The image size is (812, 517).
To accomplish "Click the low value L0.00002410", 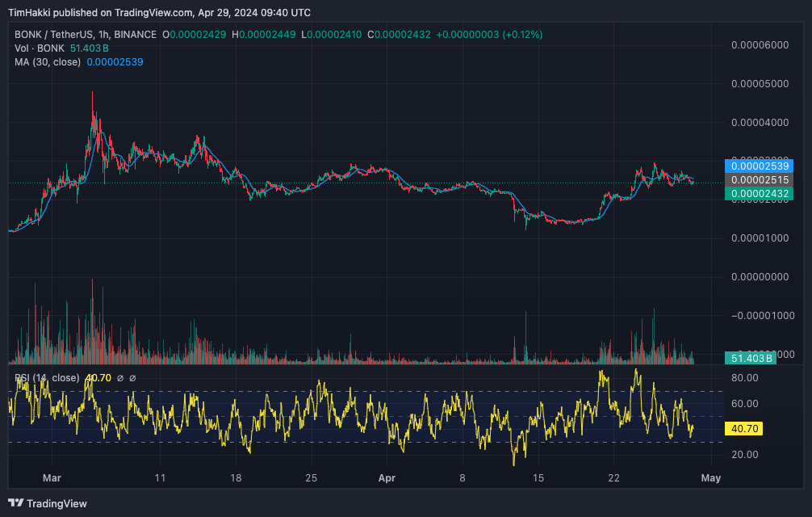I will (x=332, y=35).
